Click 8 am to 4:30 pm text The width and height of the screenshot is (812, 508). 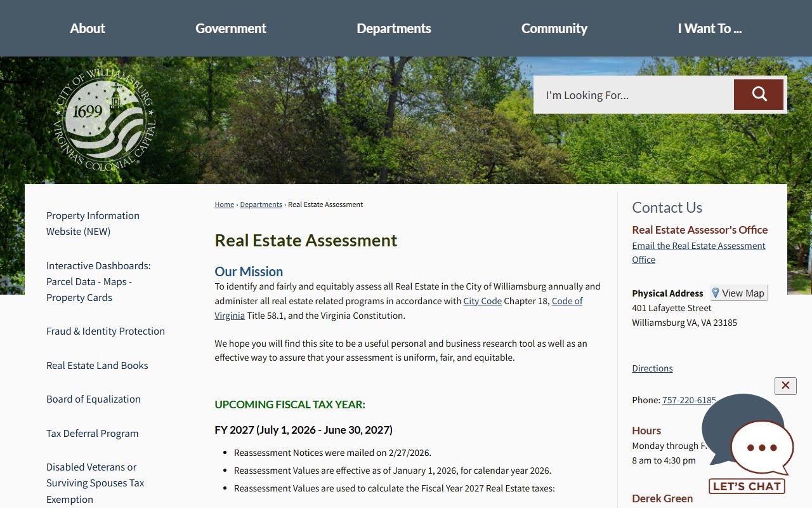pos(664,460)
